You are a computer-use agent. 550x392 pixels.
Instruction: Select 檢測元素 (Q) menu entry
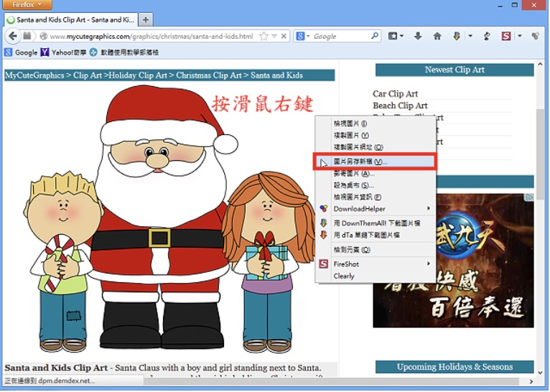[376, 250]
